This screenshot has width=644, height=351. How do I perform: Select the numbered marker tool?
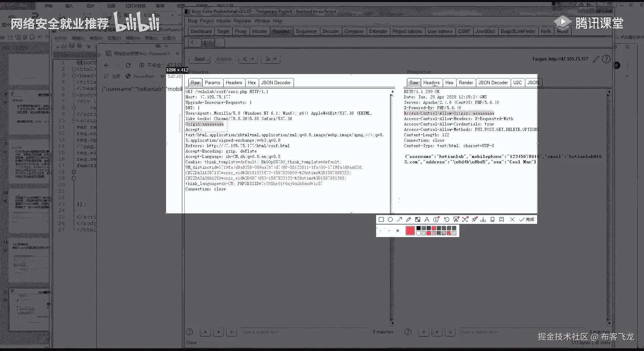[436, 219]
